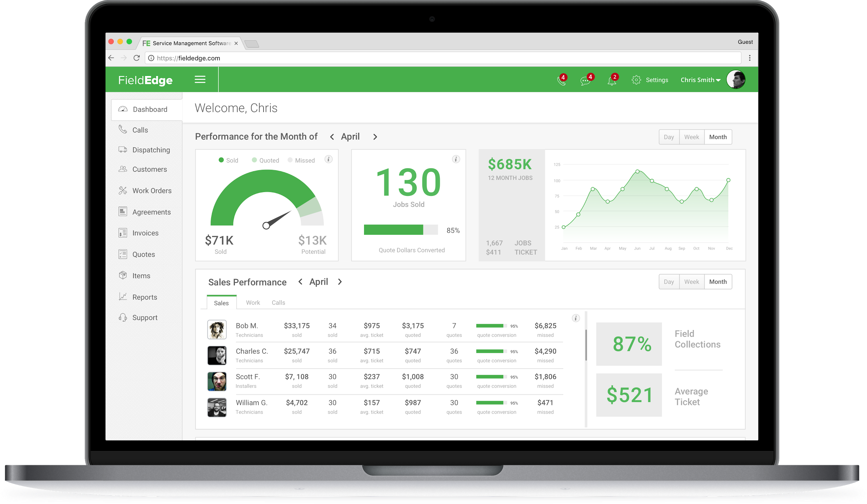This screenshot has width=867, height=504.
Task: Click the Dashboard gauge icon in sidebar
Action: pos(123,110)
